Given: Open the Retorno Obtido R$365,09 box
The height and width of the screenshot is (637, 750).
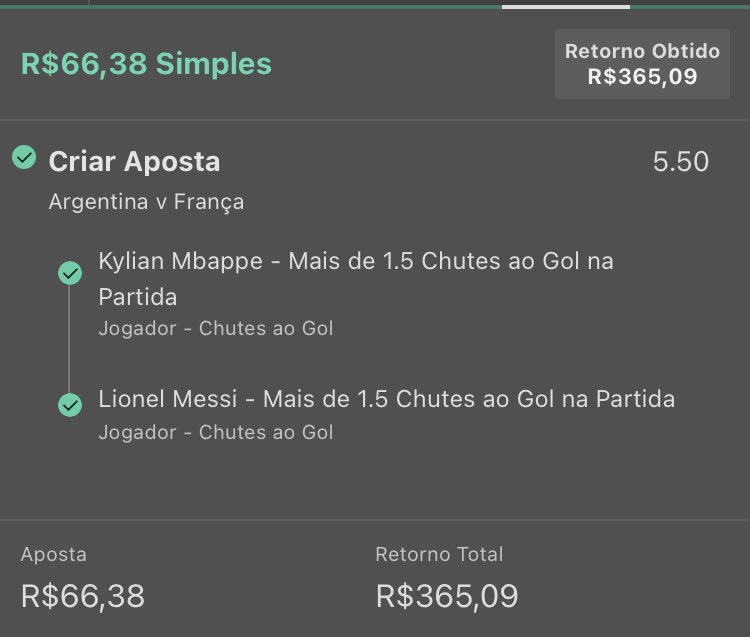Looking at the screenshot, I should tap(642, 64).
